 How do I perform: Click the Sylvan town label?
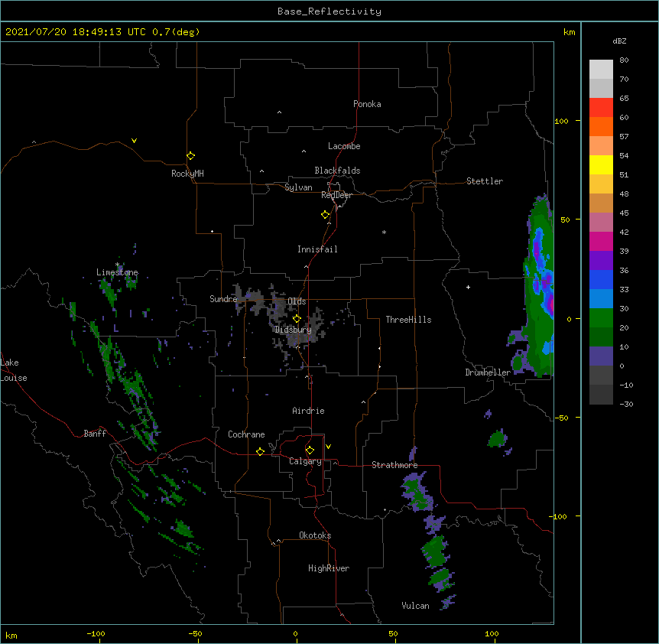click(298, 187)
